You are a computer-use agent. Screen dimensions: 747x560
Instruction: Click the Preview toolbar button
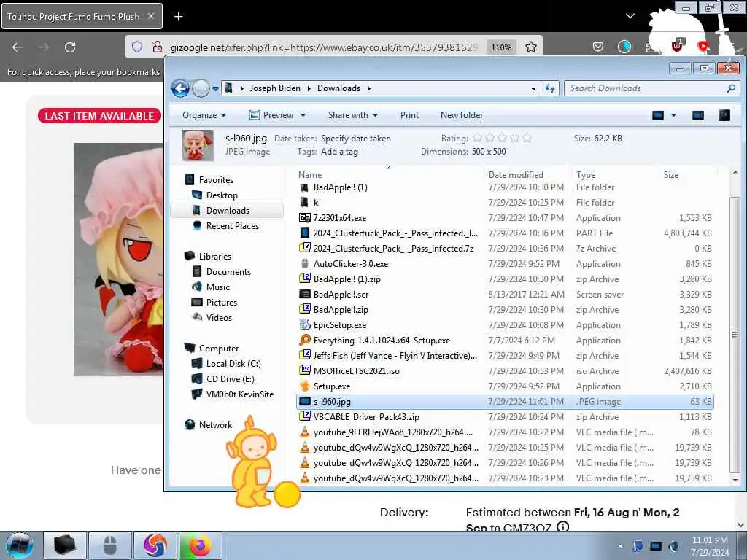tap(271, 115)
